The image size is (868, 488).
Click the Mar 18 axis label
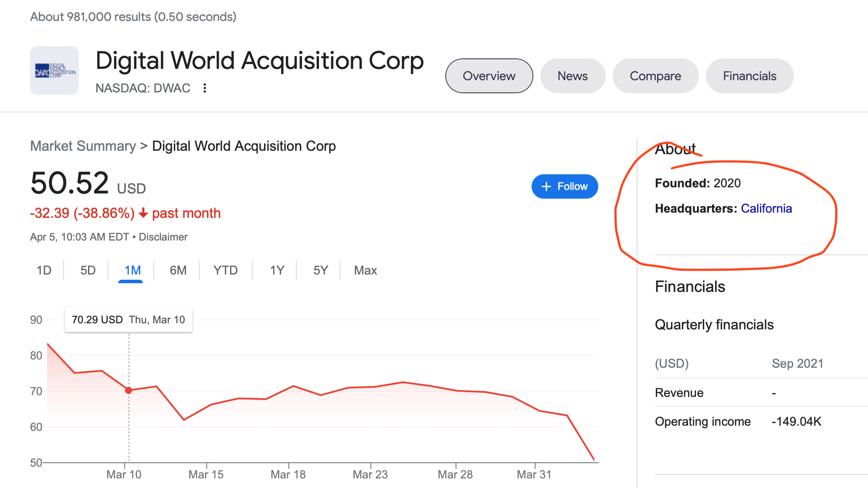[288, 474]
